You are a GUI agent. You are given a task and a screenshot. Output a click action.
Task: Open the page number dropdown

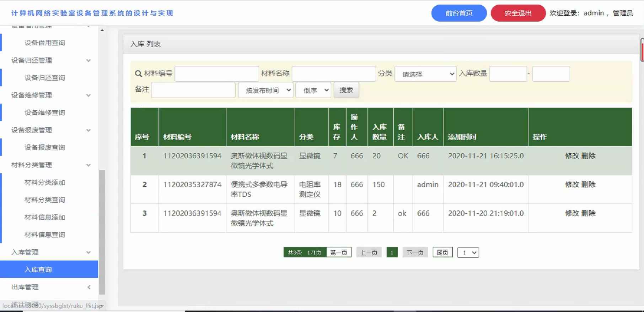468,252
